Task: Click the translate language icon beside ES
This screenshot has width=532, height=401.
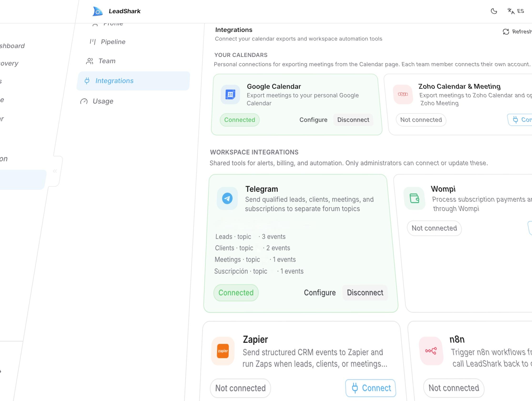Action: pyautogui.click(x=511, y=11)
